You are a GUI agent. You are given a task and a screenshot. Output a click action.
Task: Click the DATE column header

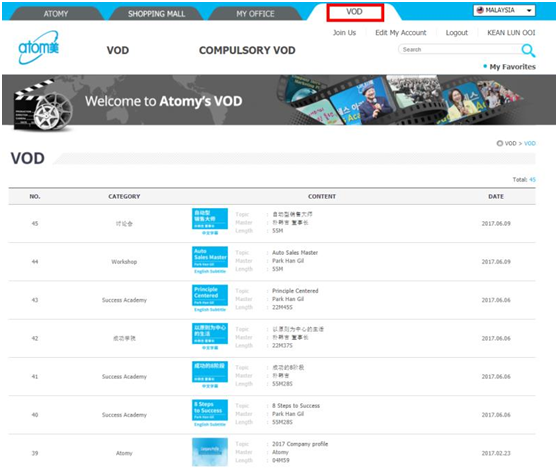point(496,196)
